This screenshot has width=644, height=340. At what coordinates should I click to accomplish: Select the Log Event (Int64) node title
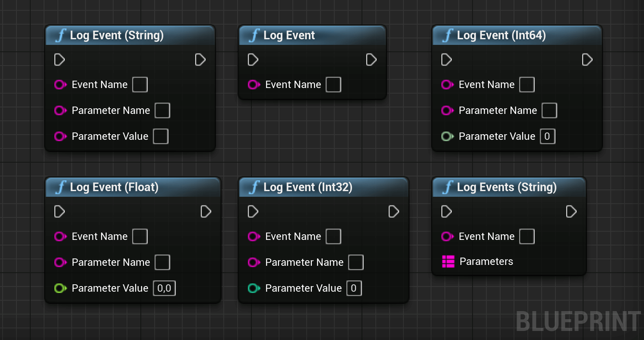(x=501, y=35)
